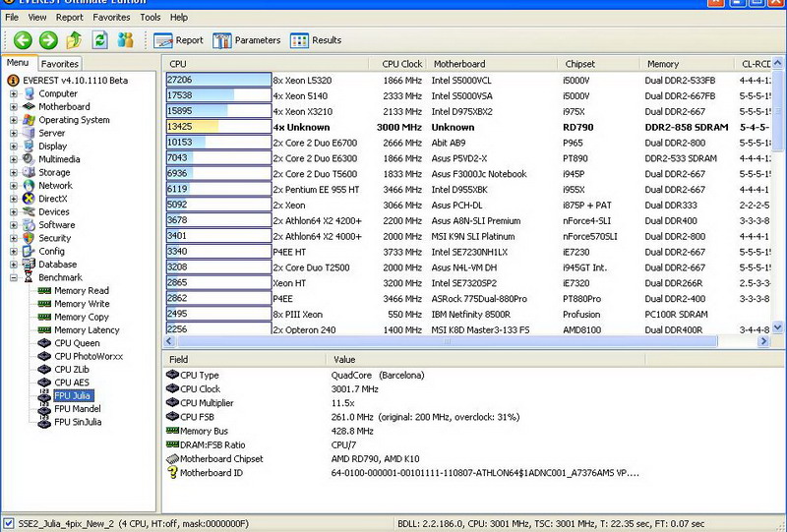Open the Report wizard

tap(178, 40)
